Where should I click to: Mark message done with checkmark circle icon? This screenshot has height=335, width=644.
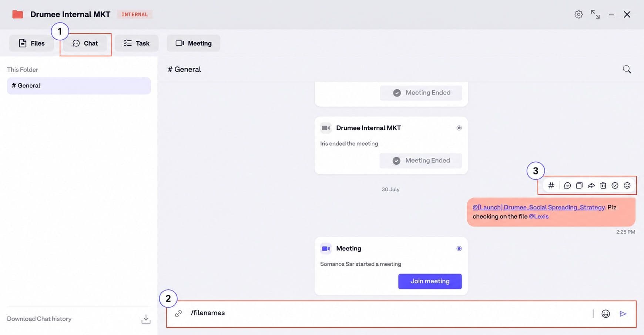pyautogui.click(x=615, y=185)
